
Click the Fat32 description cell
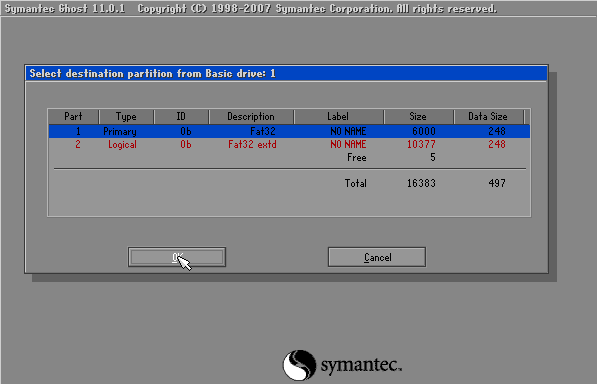(x=263, y=131)
